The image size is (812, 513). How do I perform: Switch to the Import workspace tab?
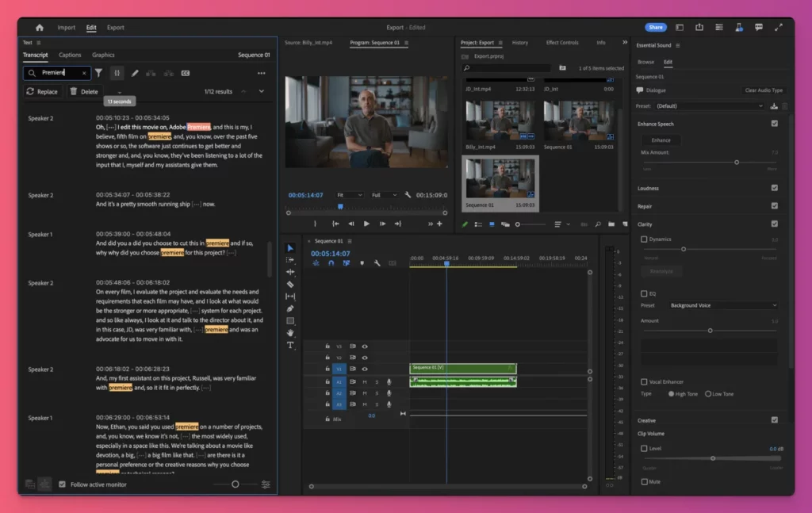67,28
